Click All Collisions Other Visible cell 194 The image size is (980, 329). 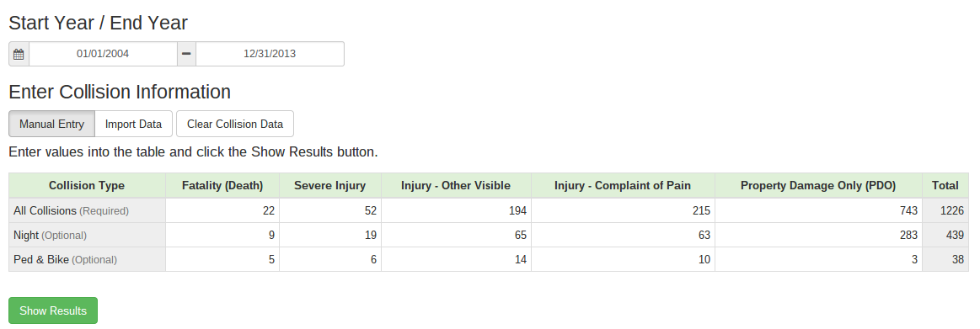(x=456, y=210)
